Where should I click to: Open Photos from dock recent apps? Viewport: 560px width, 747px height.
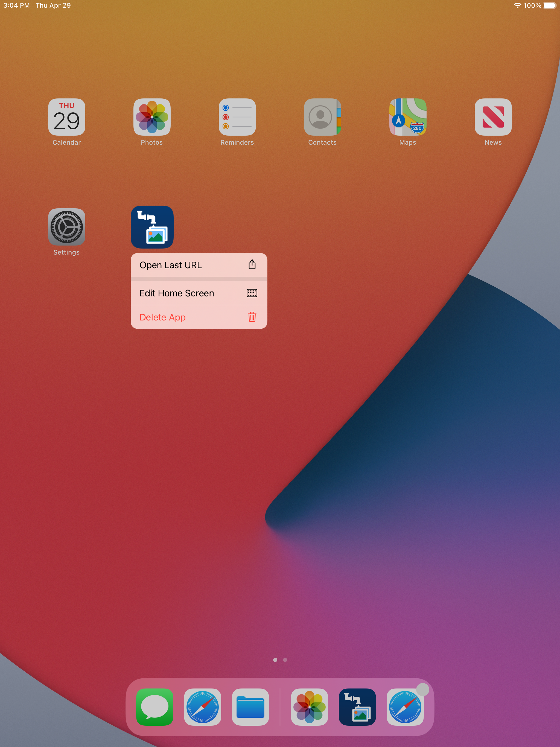coord(309,707)
